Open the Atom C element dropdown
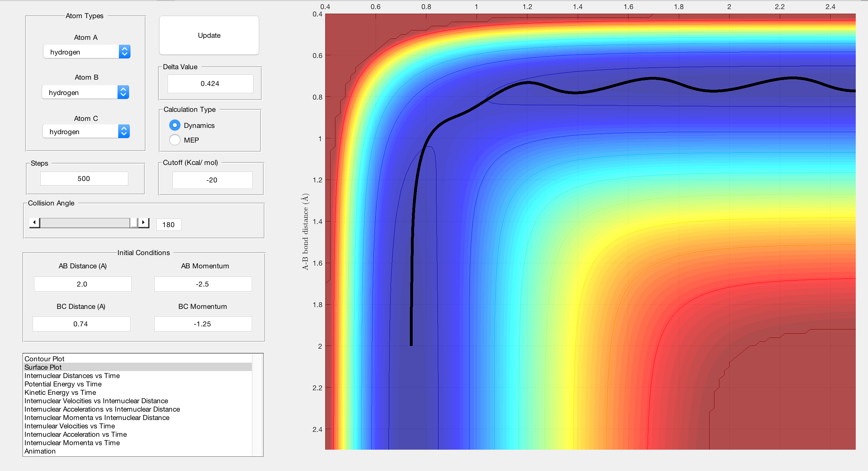Image resolution: width=868 pixels, height=471 pixels. click(124, 131)
